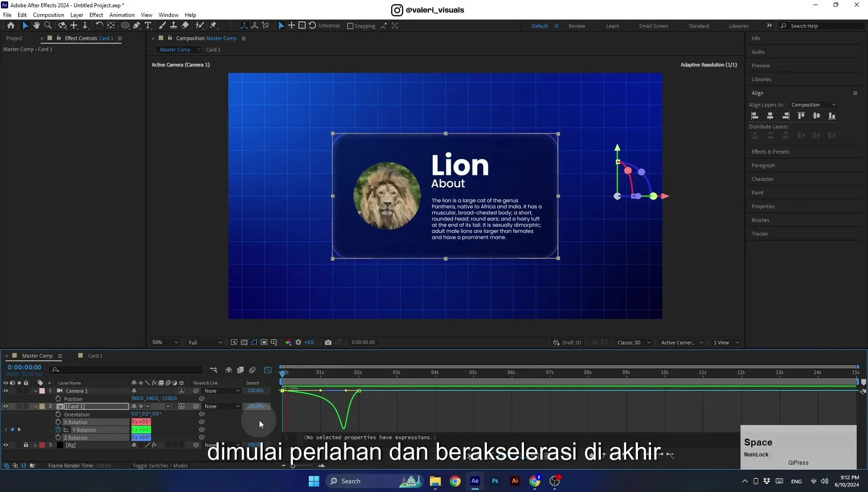Image resolution: width=868 pixels, height=492 pixels.
Task: Select the Zoom tool
Action: point(48,26)
